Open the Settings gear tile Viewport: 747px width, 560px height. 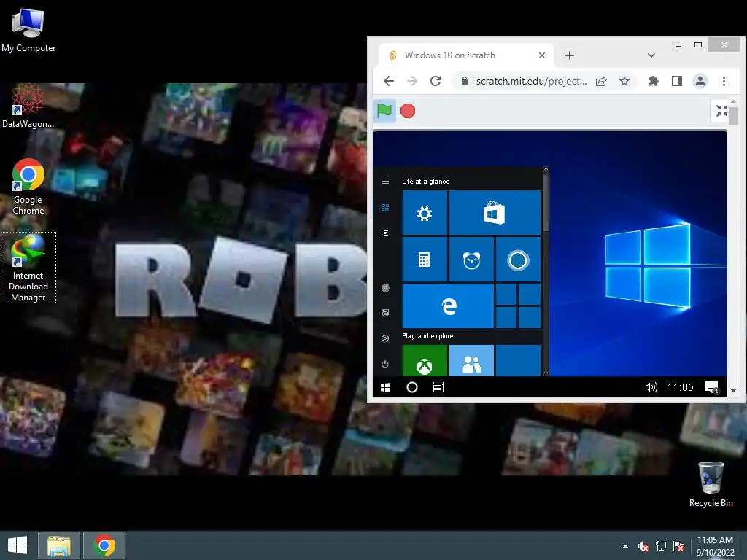tap(425, 213)
